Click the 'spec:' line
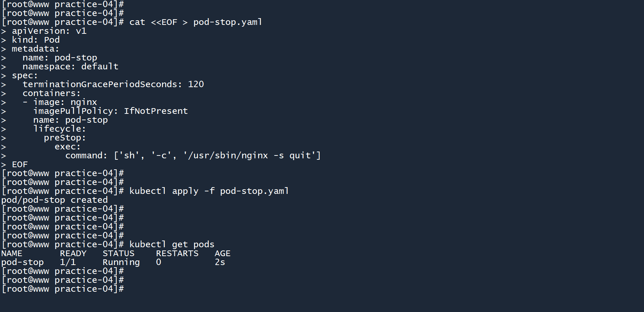 pyautogui.click(x=25, y=75)
